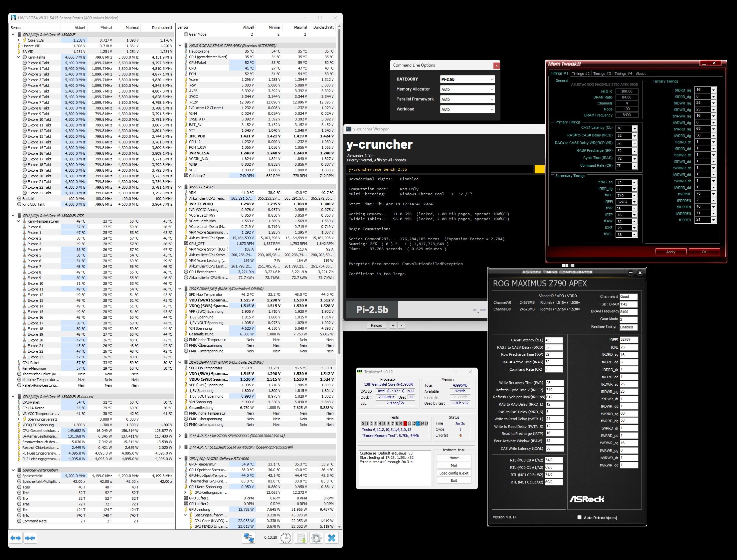Screen dimensions: 737x560
Task: Click the clock reset-timer icon
Action: [x=286, y=538]
